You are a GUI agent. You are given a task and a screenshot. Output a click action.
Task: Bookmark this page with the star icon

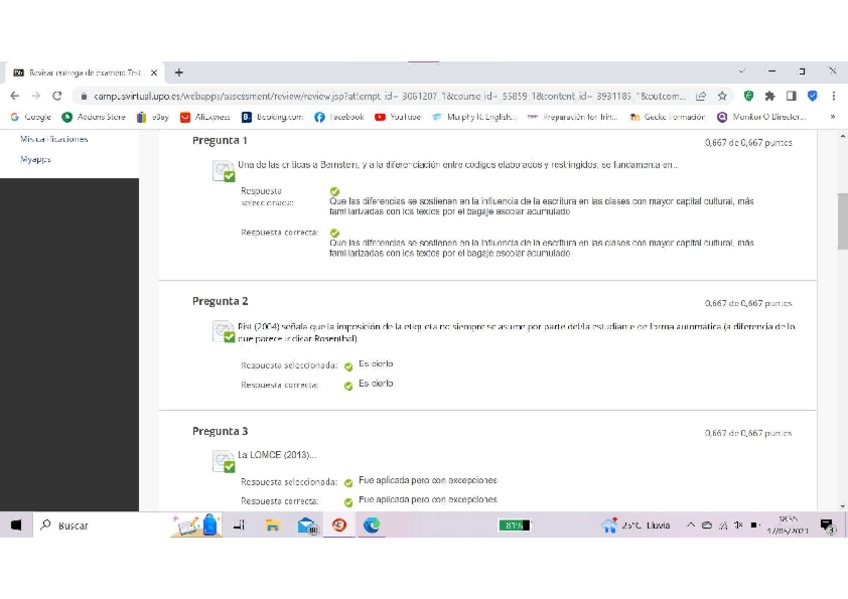click(722, 96)
